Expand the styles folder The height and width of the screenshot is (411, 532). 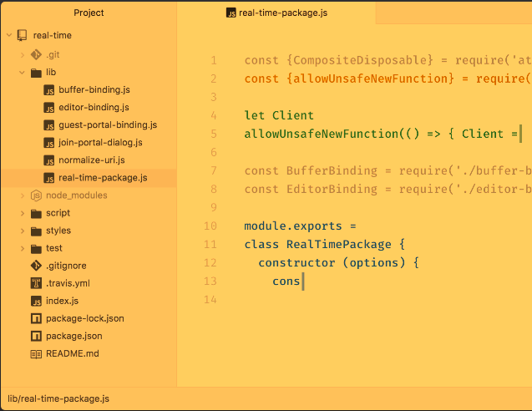click(22, 231)
